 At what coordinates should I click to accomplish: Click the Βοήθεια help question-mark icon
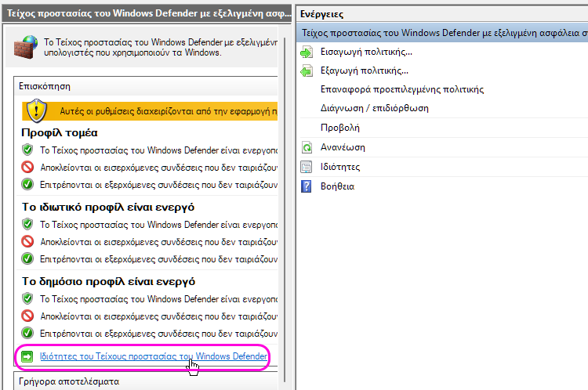coord(307,186)
